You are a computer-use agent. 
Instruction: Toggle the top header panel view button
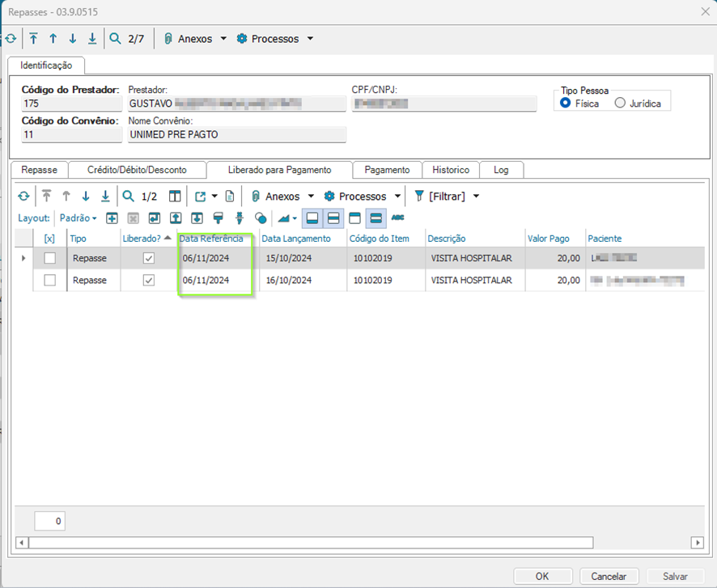354,218
